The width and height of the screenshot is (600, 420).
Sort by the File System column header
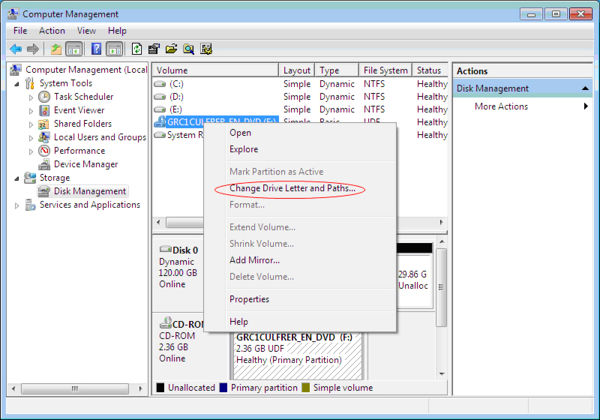point(385,70)
